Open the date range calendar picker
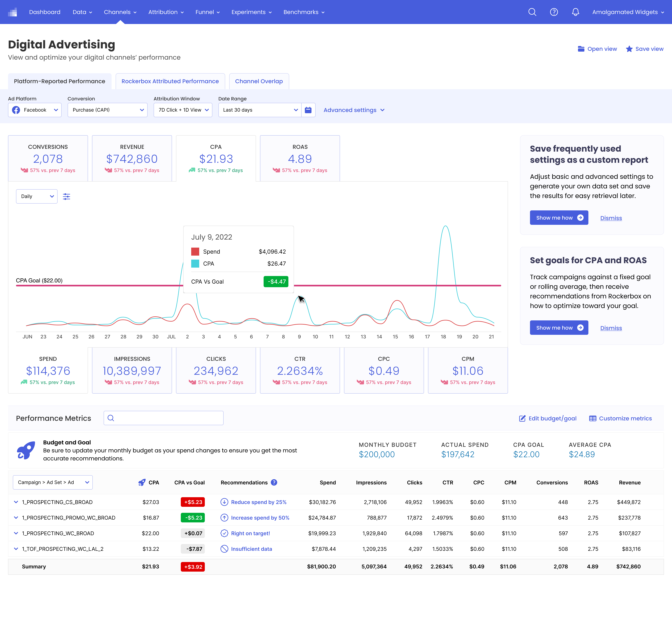The image size is (672, 640). pos(308,110)
